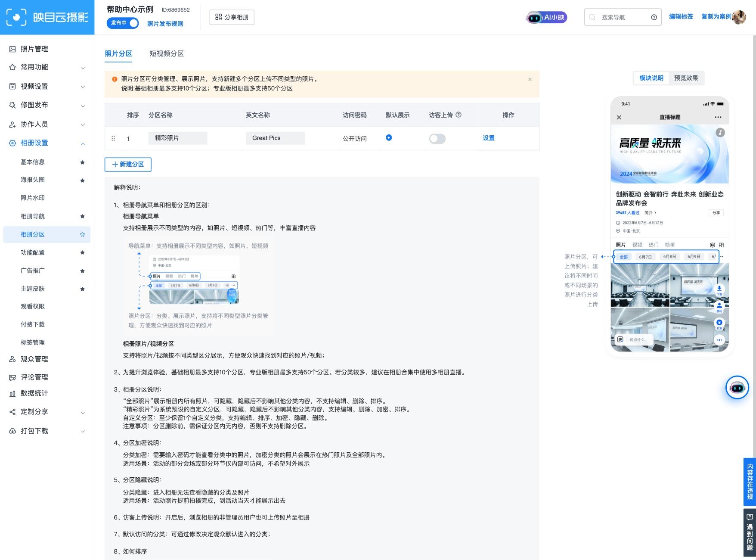Click the 新建分区 button
The image size is (756, 560).
(128, 164)
